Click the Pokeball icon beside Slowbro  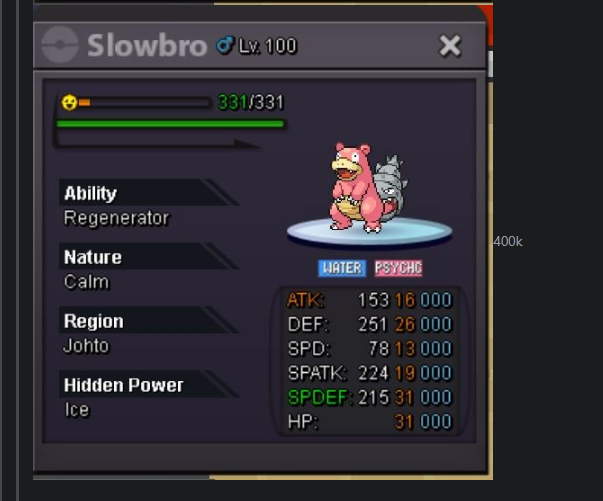click(60, 45)
